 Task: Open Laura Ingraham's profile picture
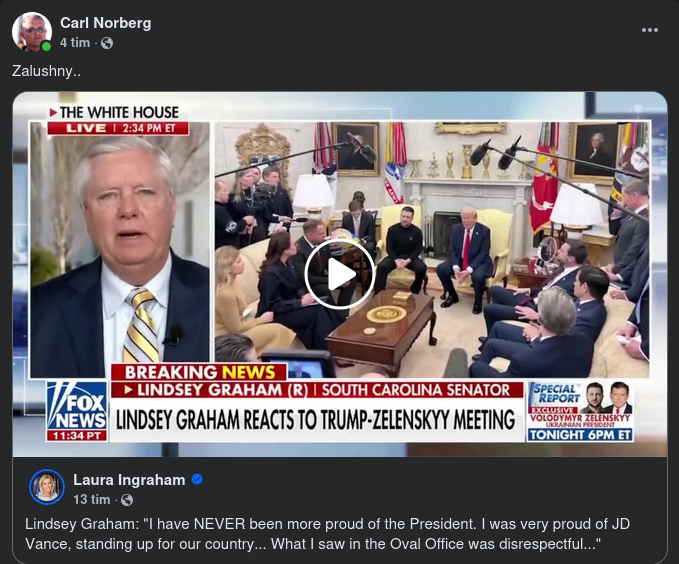coord(47,487)
